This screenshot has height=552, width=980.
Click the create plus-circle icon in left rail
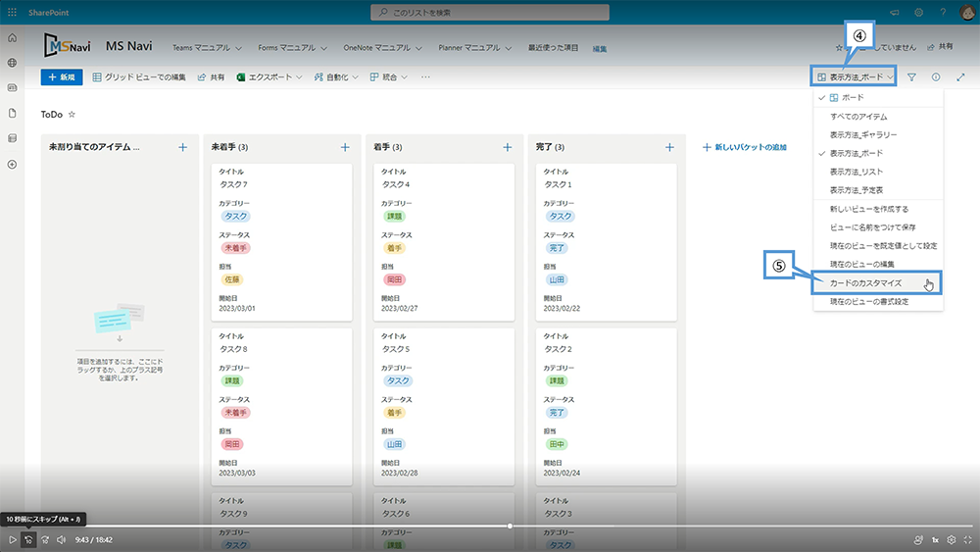(x=12, y=165)
